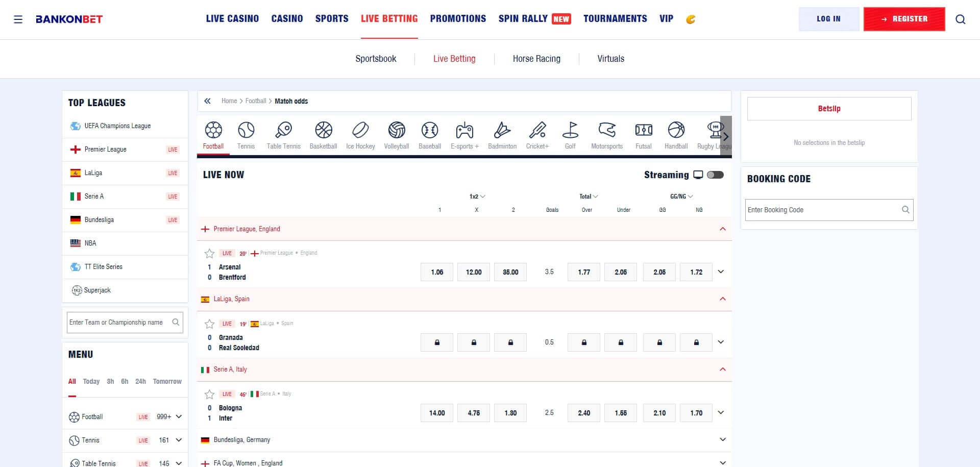This screenshot has width=980, height=467.
Task: Open more markets for Bologna vs Inter
Action: tap(721, 412)
